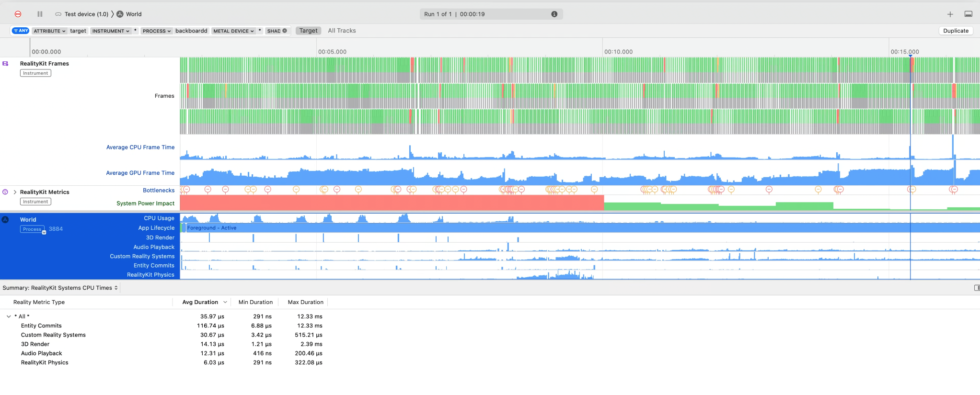Image resolution: width=980 pixels, height=395 pixels.
Task: Open the PROCESS filter dropdown
Action: [157, 31]
